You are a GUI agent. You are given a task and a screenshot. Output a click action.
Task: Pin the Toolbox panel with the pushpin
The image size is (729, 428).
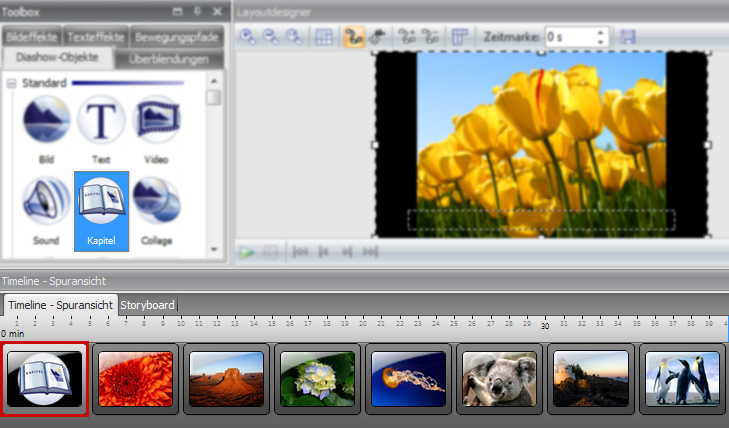pos(197,11)
